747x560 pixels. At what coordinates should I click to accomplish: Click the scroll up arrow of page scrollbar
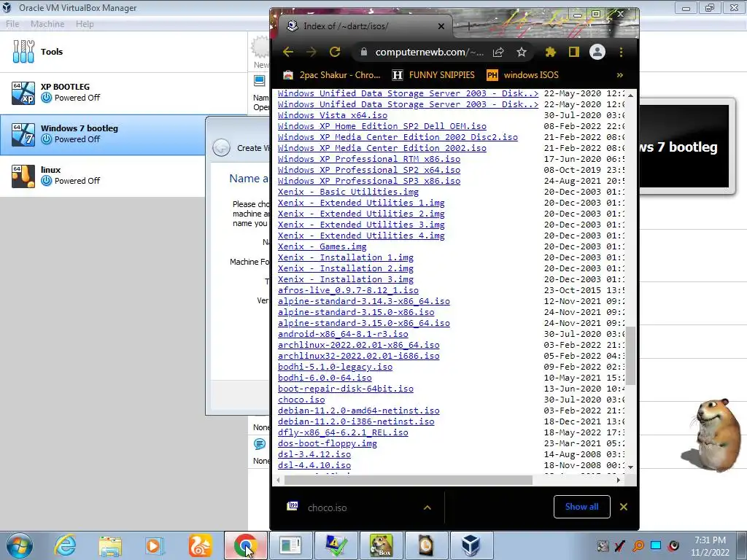click(630, 96)
